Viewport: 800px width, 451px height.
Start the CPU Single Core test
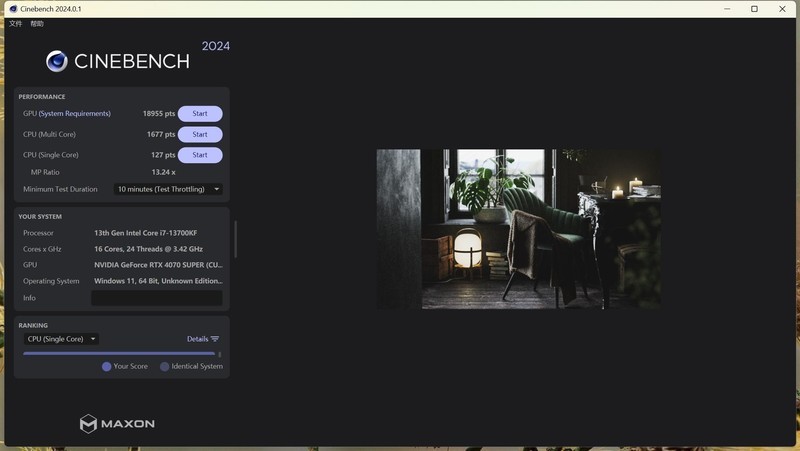point(200,155)
